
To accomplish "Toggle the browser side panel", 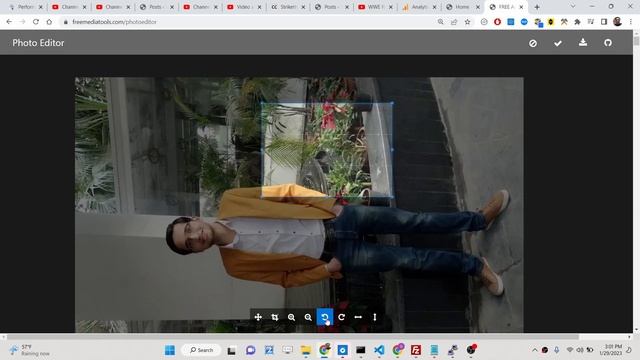I will 604,22.
